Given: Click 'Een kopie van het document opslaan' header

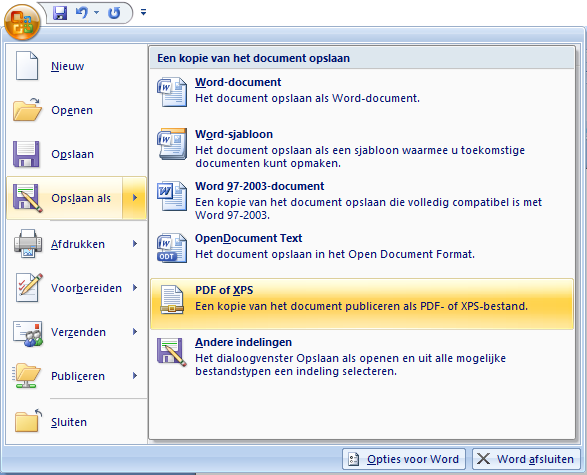Looking at the screenshot, I should click(253, 58).
